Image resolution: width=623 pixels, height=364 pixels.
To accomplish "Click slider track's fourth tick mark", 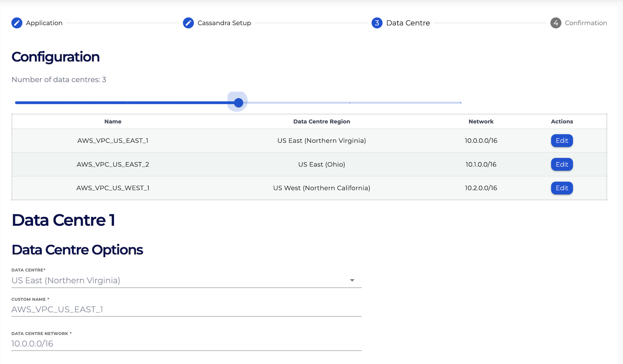I will pos(349,103).
